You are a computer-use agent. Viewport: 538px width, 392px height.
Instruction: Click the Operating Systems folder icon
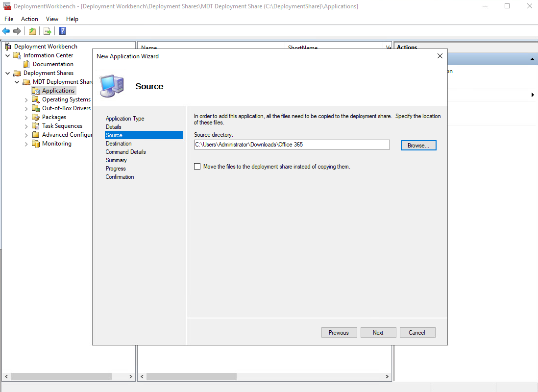point(36,99)
